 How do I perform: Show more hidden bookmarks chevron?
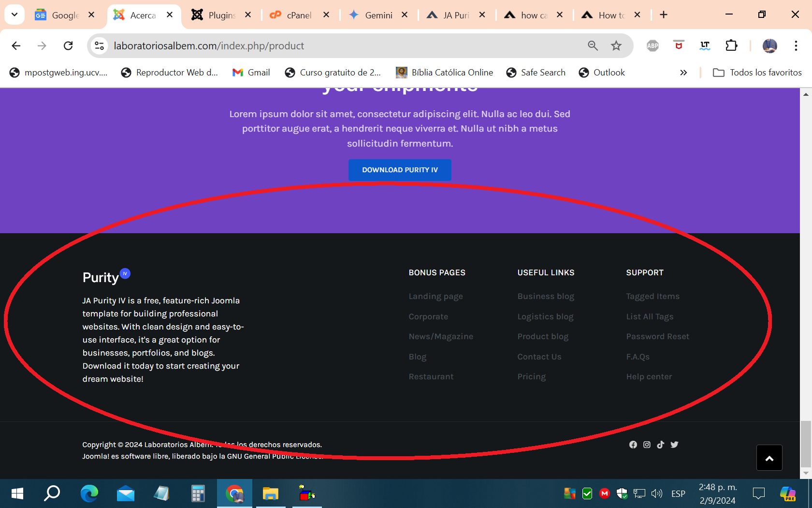pyautogui.click(x=683, y=73)
